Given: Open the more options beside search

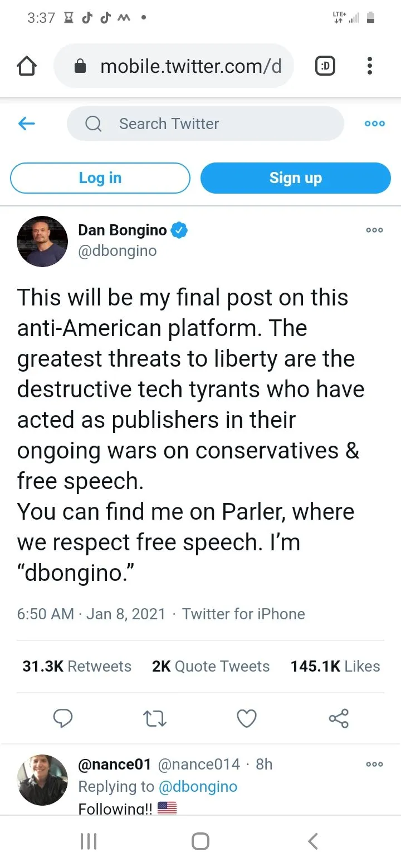Looking at the screenshot, I should [x=374, y=124].
